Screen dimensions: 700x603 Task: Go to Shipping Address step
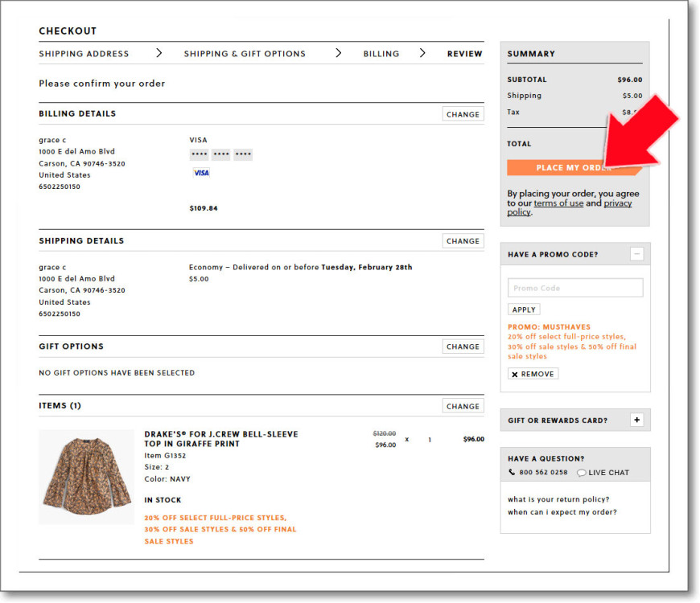(x=84, y=54)
